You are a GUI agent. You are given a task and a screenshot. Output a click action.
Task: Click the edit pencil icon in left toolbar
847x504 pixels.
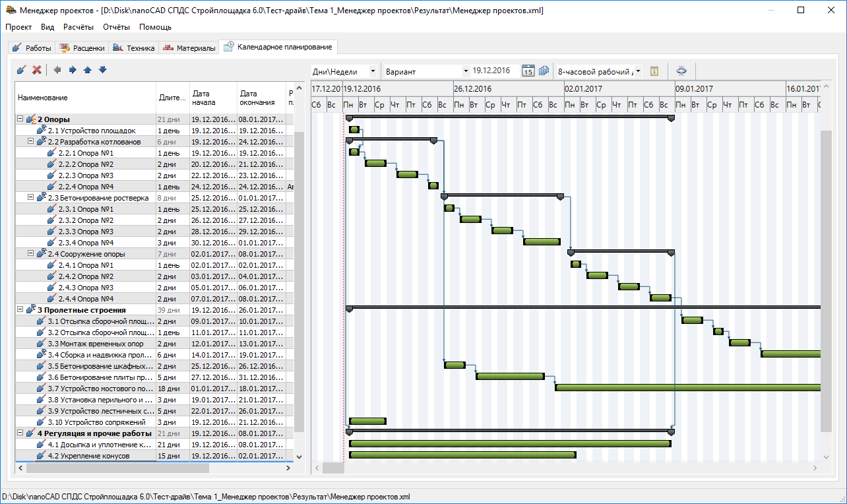22,69
